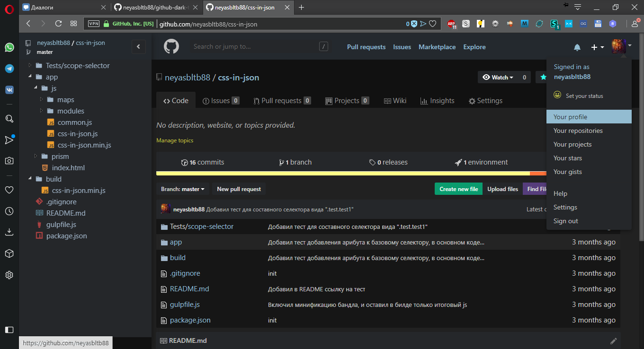The width and height of the screenshot is (644, 349).
Task: Open bookmarks heart in the Opera sidebar
Action: click(9, 190)
